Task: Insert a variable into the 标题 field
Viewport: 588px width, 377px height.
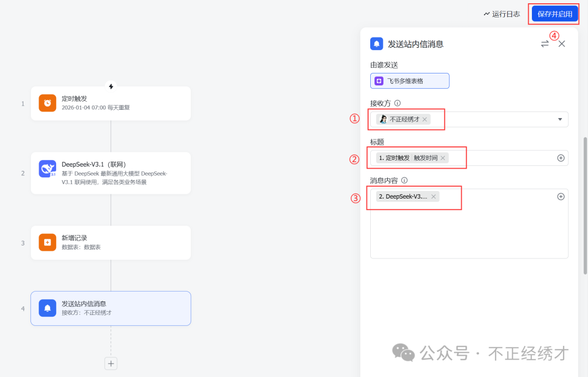Action: [x=561, y=158]
